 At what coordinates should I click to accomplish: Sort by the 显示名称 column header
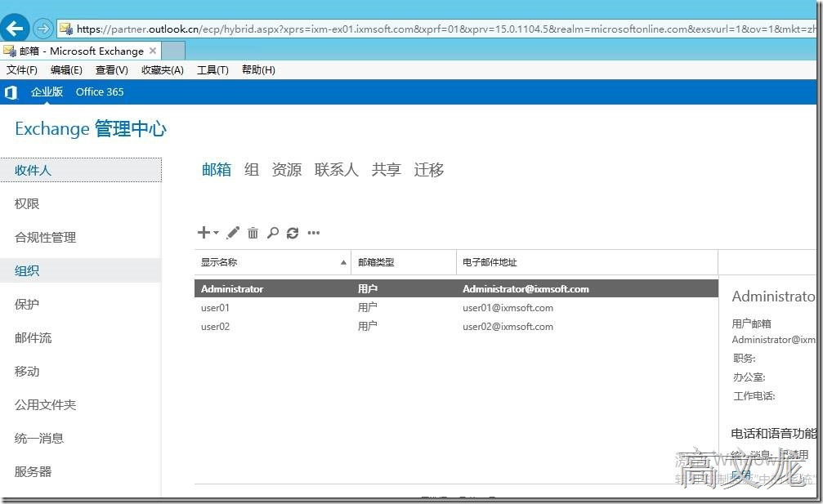pos(272,262)
